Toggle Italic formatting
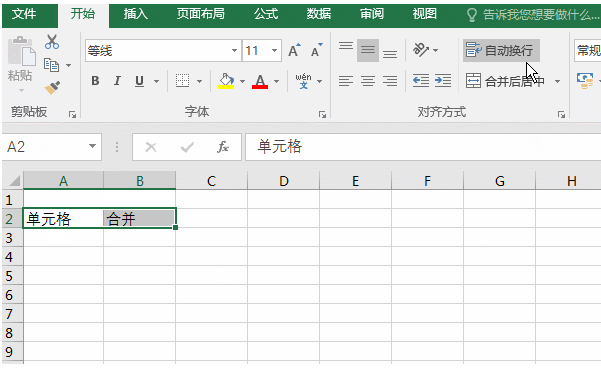 [x=117, y=81]
